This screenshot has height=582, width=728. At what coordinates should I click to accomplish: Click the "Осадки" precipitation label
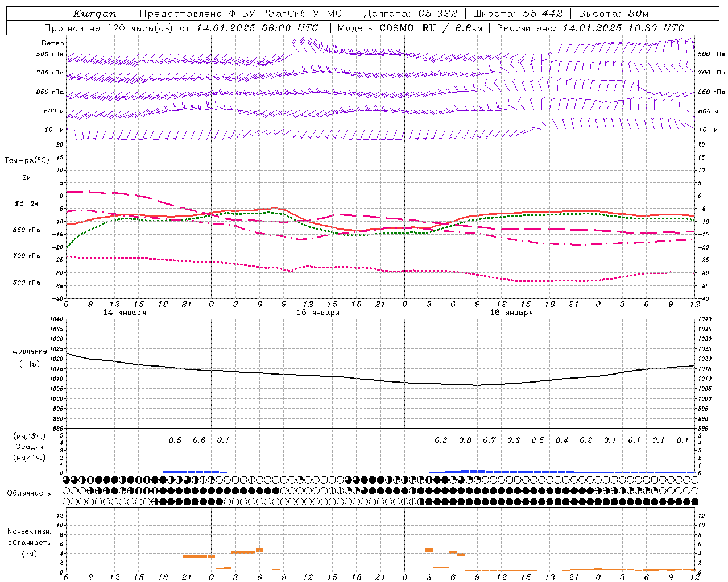tap(30, 447)
